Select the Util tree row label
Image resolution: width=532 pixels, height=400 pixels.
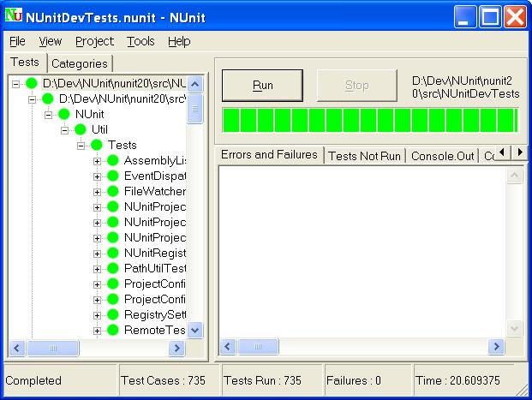(x=99, y=129)
